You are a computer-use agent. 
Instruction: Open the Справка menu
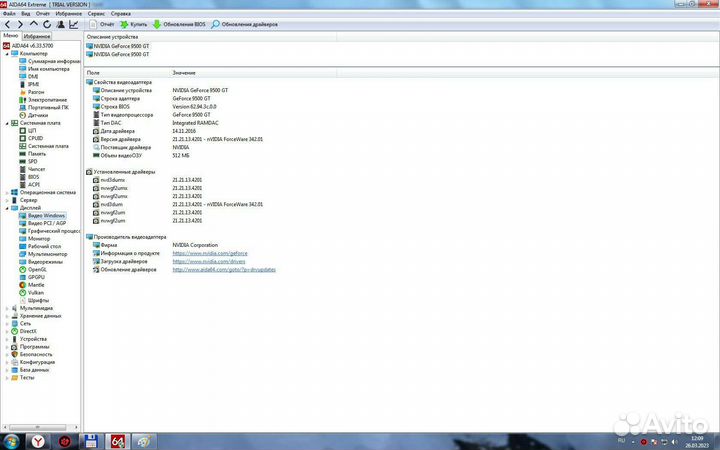click(121, 14)
